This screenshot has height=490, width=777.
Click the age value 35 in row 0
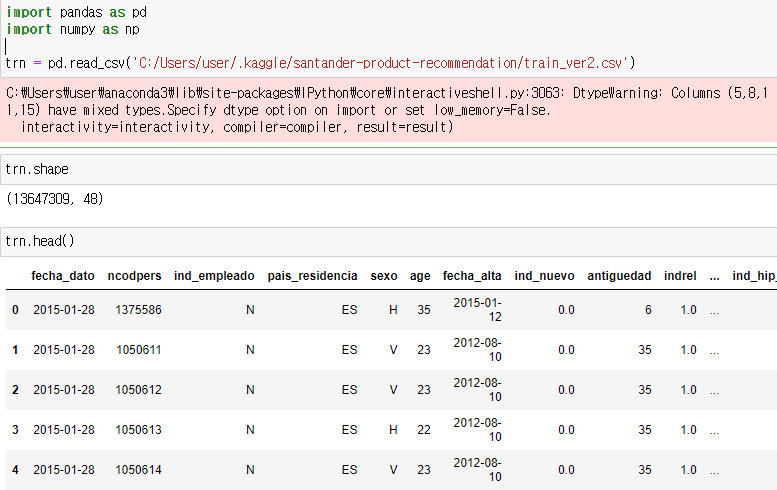(424, 310)
